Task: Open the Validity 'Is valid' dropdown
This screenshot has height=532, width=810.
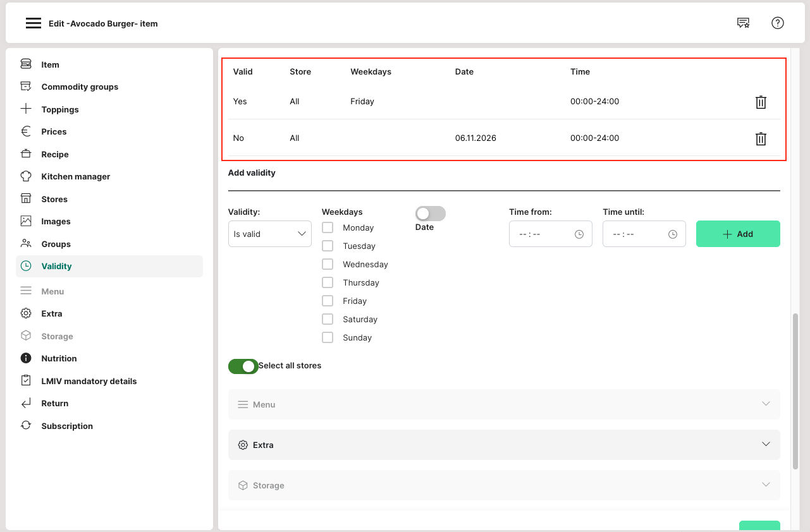Action: (x=269, y=234)
